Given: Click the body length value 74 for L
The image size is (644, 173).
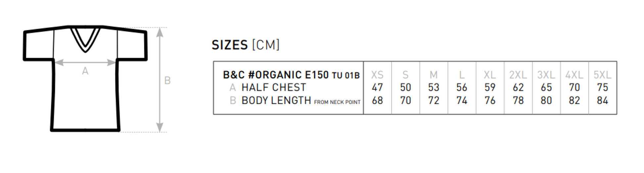Looking at the screenshot, I should (x=462, y=100).
